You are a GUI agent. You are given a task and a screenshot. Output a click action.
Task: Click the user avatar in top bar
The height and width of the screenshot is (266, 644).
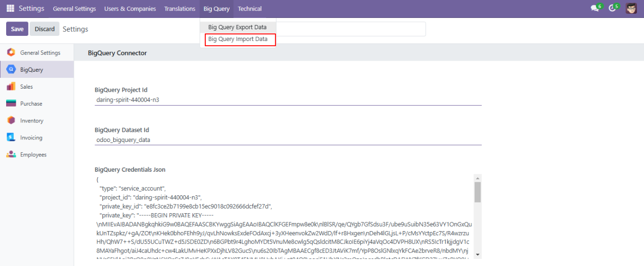[631, 9]
